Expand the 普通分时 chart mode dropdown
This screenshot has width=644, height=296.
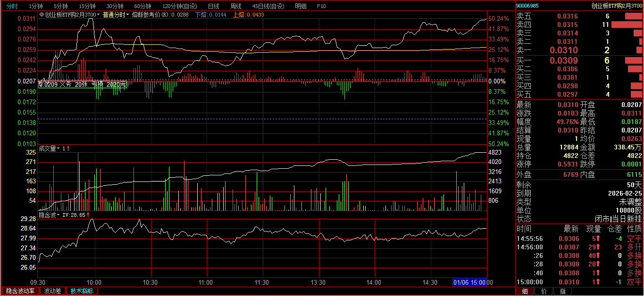pyautogui.click(x=127, y=15)
